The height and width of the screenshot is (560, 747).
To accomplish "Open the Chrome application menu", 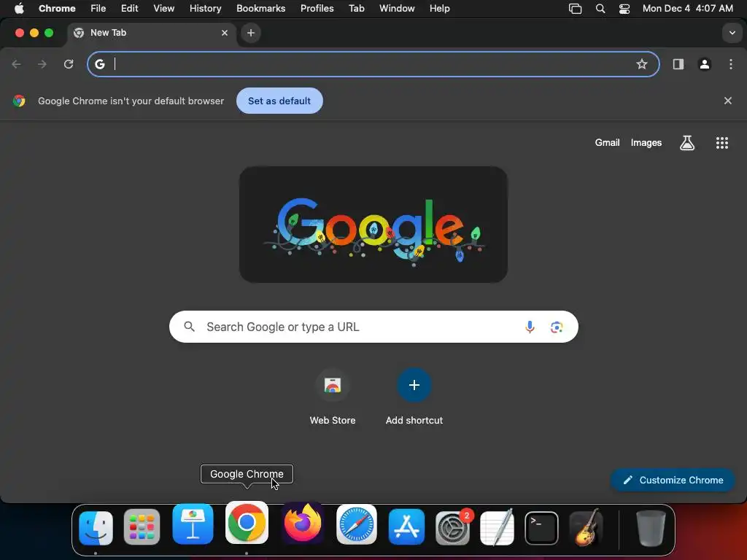I will point(57,9).
